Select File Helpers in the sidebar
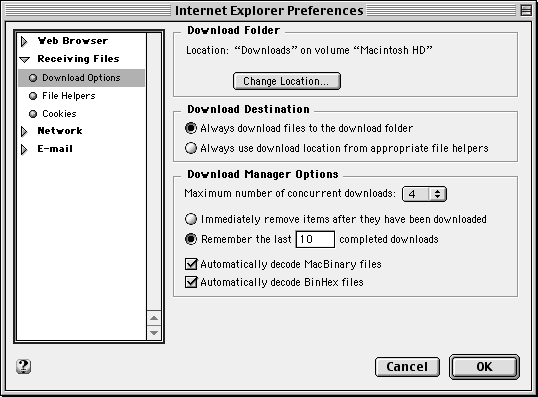Image resolution: width=538 pixels, height=397 pixels. [69, 96]
